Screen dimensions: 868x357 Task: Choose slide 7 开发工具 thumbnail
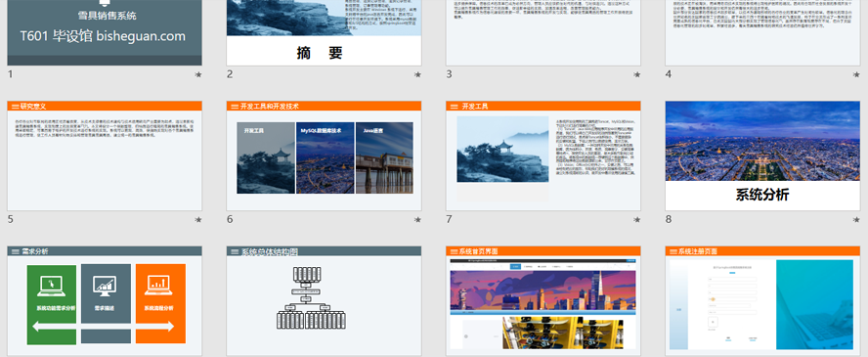click(x=543, y=156)
